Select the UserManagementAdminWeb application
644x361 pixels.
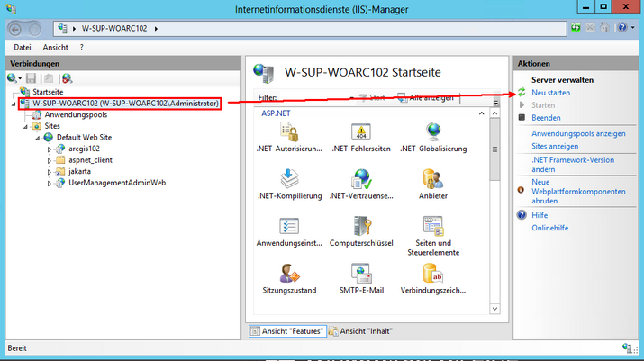point(117,183)
